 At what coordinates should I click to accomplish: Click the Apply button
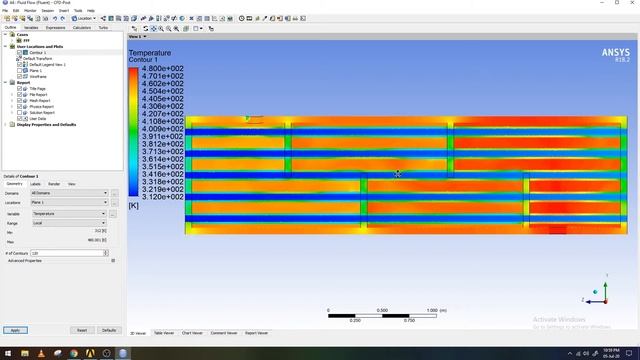click(x=16, y=330)
